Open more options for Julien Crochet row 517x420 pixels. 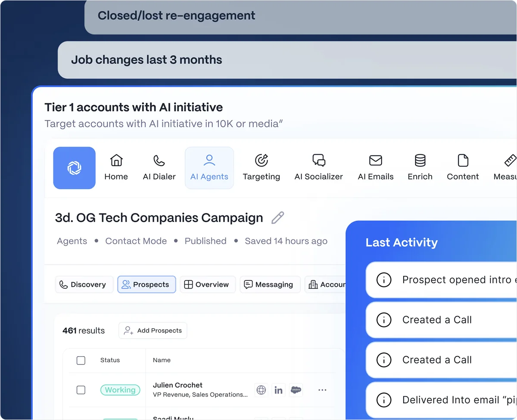coord(322,390)
